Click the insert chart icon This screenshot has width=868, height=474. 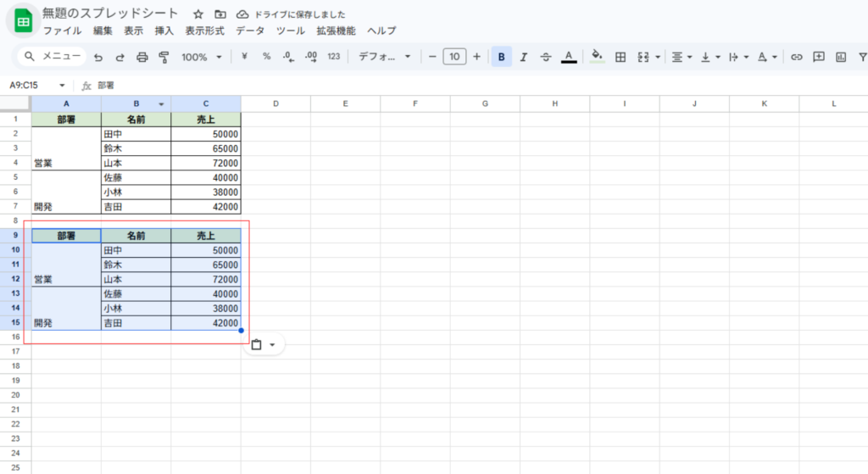coord(841,57)
